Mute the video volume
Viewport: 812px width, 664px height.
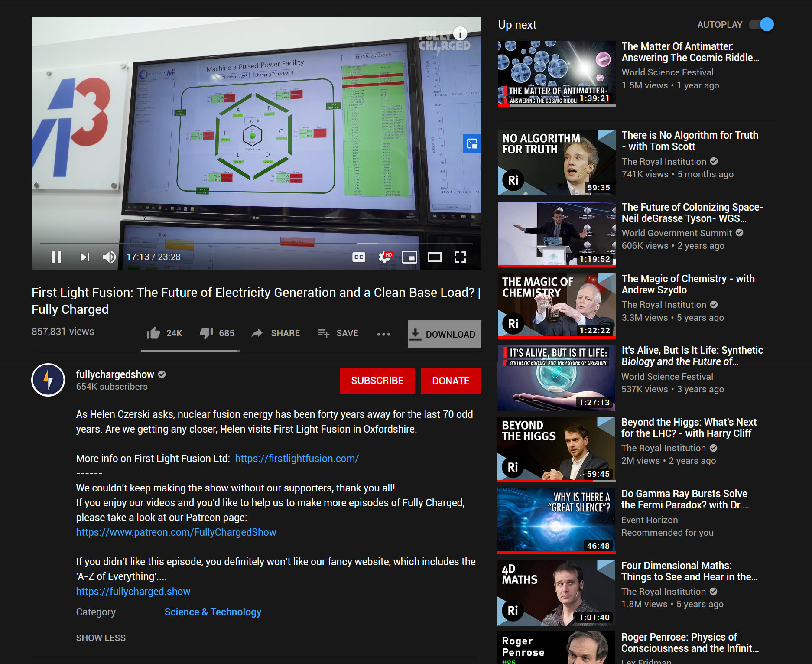pos(109,257)
